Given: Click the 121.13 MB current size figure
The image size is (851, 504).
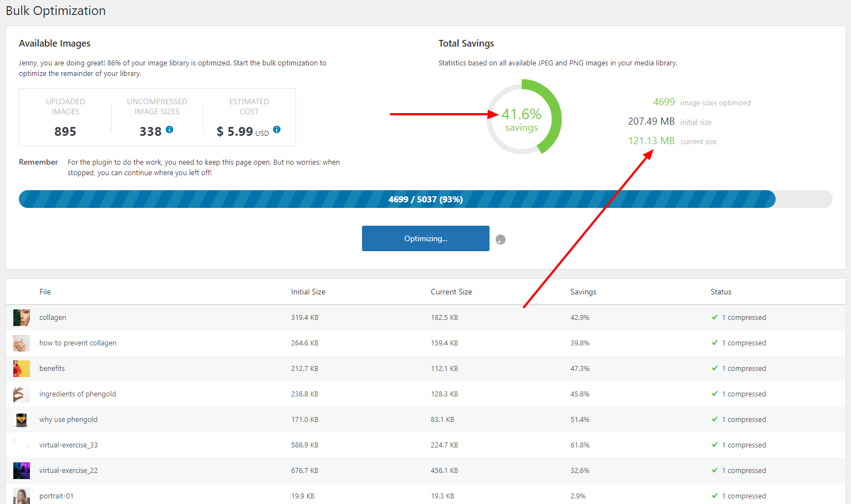Looking at the screenshot, I should [651, 141].
